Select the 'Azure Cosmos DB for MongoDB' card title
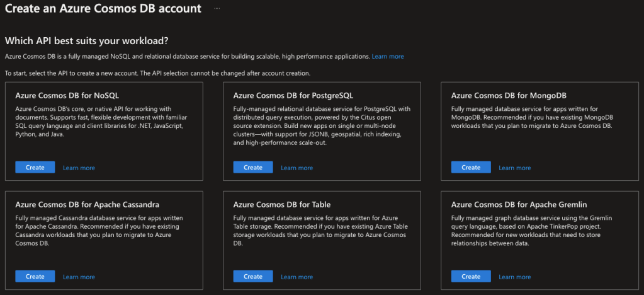644x295 pixels. coord(509,96)
